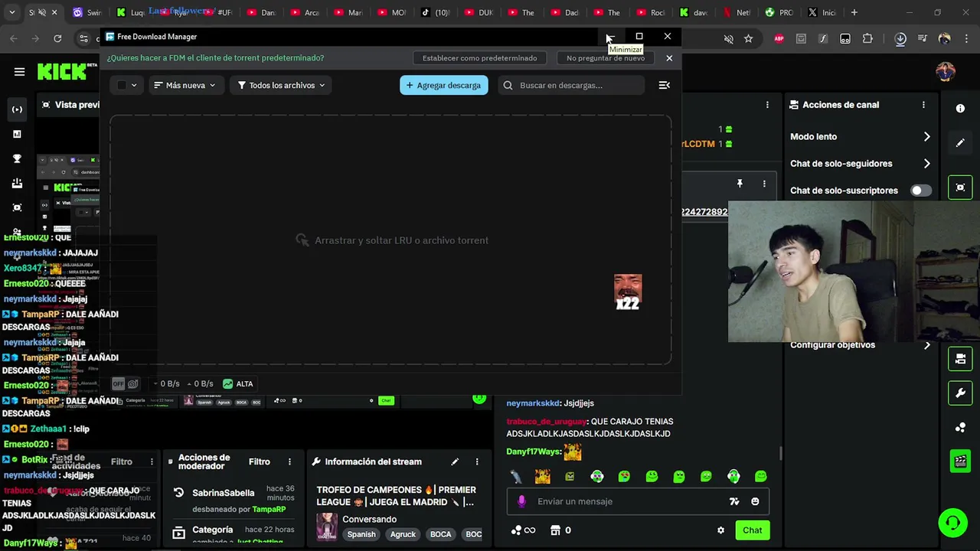Bookmark the page with star icon

(x=748, y=39)
